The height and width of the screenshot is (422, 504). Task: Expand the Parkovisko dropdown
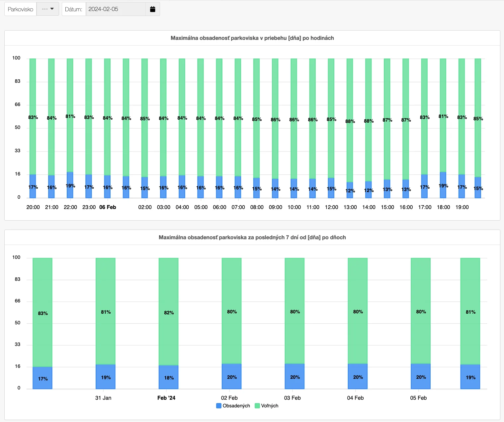[x=48, y=9]
